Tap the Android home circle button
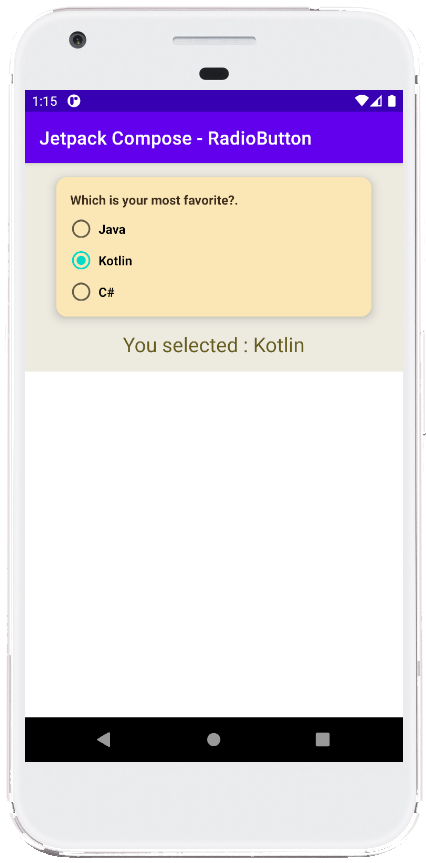This screenshot has width=426, height=863. [214, 739]
